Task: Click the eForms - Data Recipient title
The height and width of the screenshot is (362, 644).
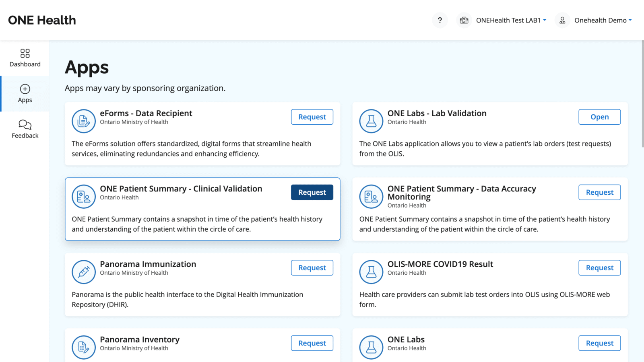Action: (146, 113)
